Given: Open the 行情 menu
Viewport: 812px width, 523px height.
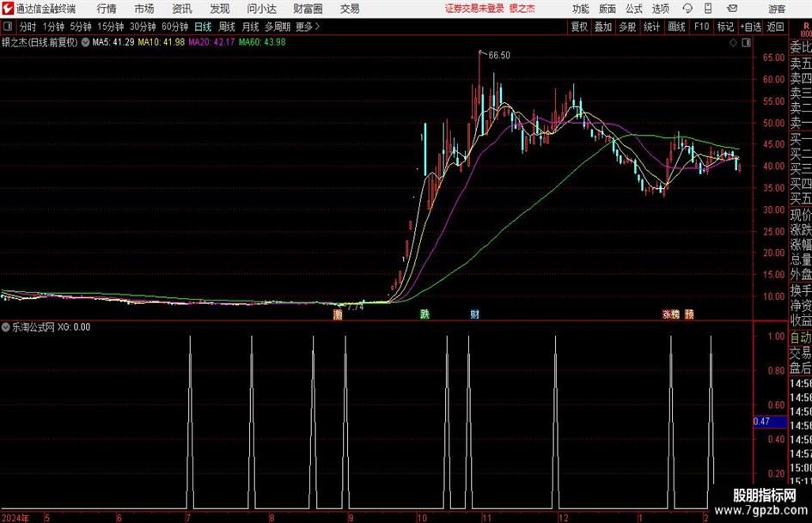Looking at the screenshot, I should (107, 9).
